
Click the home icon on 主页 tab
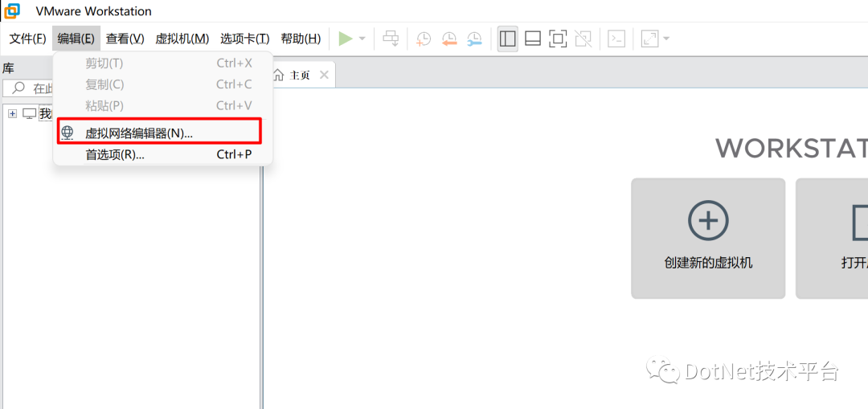pos(279,76)
